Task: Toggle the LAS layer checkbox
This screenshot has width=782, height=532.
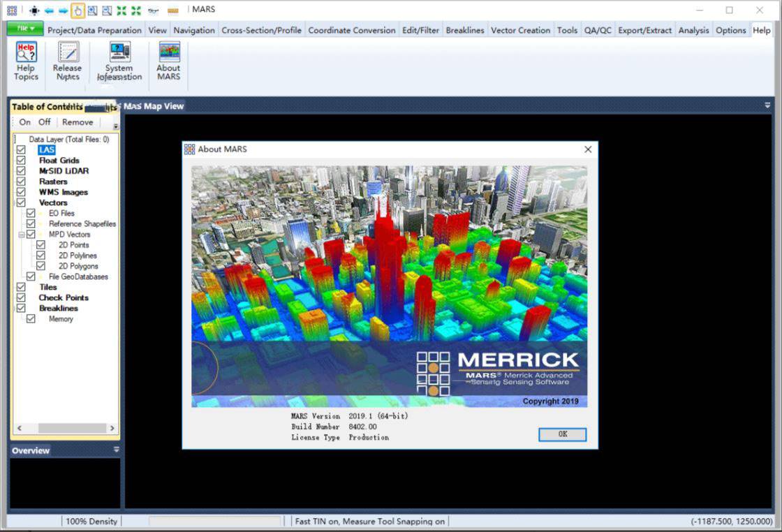Action: (x=21, y=149)
